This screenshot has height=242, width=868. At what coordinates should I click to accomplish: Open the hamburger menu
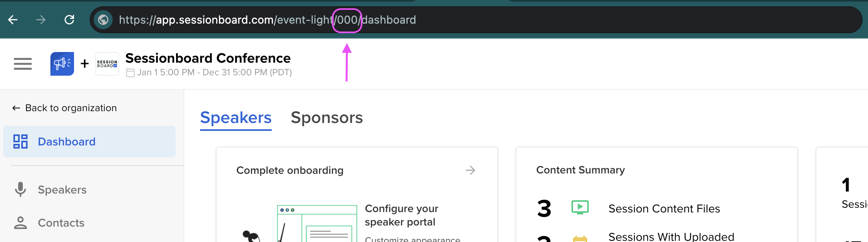[23, 64]
